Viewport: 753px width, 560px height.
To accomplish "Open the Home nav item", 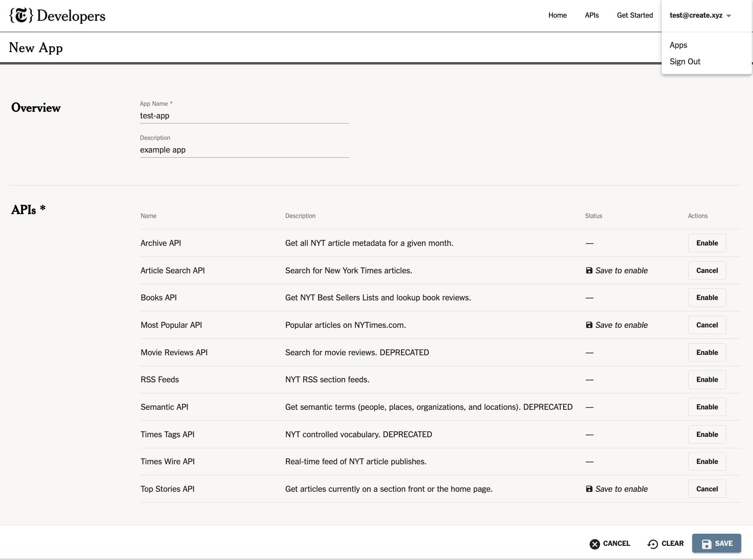I will pos(557,15).
